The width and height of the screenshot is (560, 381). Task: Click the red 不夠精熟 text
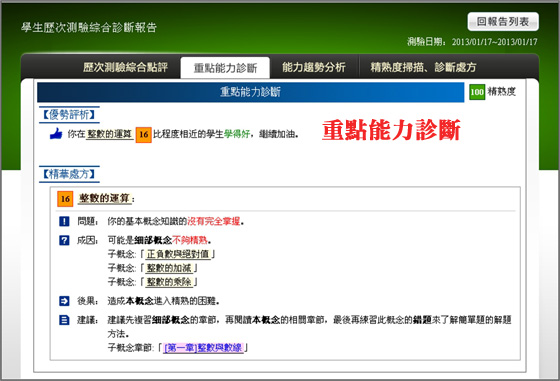189,240
